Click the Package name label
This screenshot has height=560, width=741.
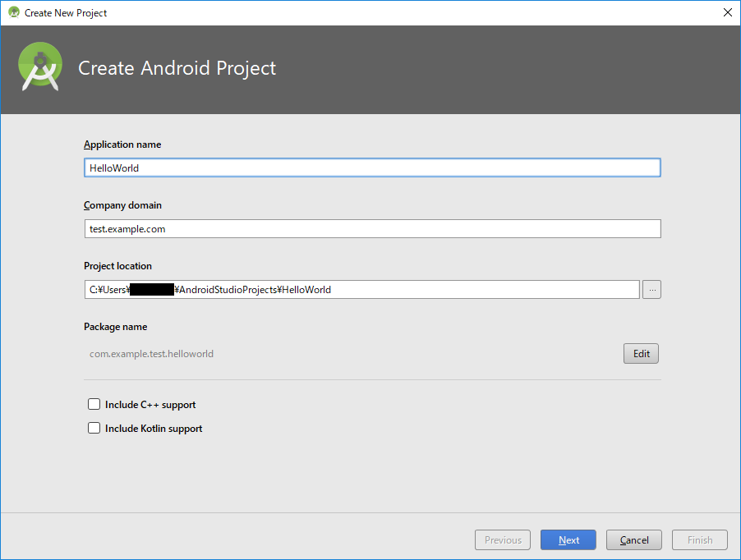coord(115,327)
